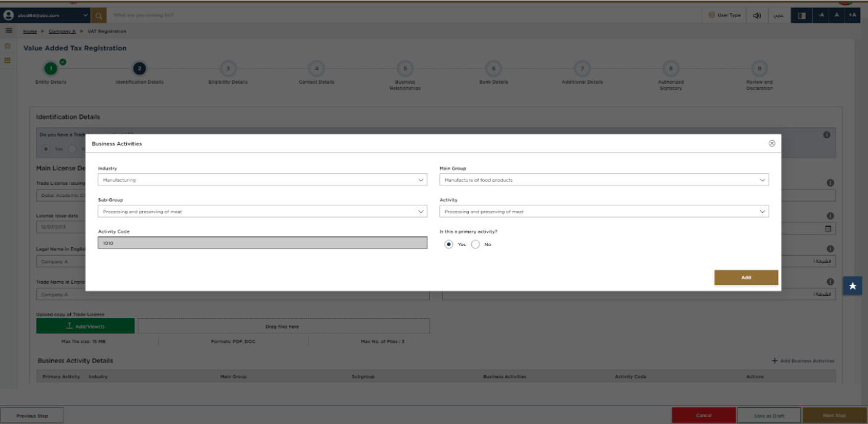This screenshot has height=424, width=868.
Task: Click the Add Business Activities link
Action: point(803,361)
